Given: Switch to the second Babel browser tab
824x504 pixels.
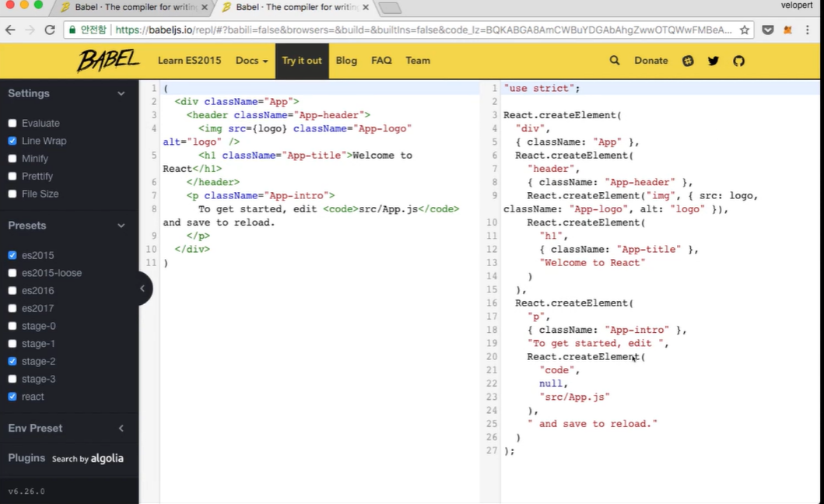Looking at the screenshot, I should click(296, 7).
